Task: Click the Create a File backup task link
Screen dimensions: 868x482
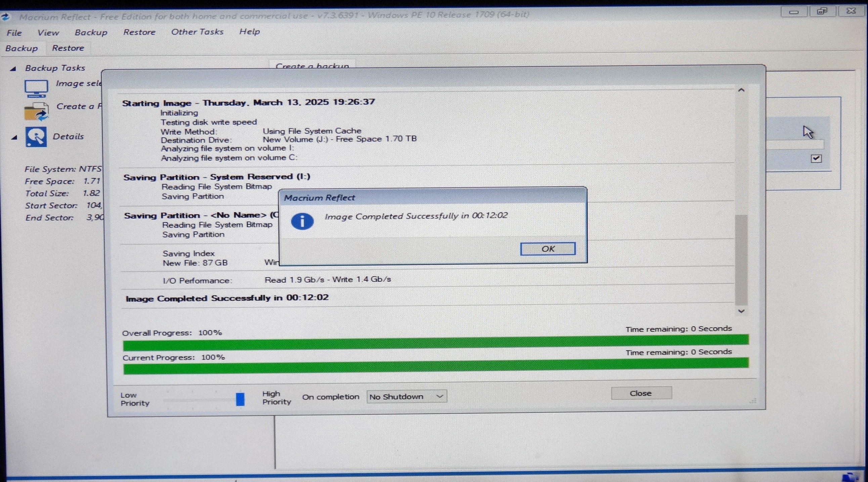Action: pyautogui.click(x=79, y=106)
